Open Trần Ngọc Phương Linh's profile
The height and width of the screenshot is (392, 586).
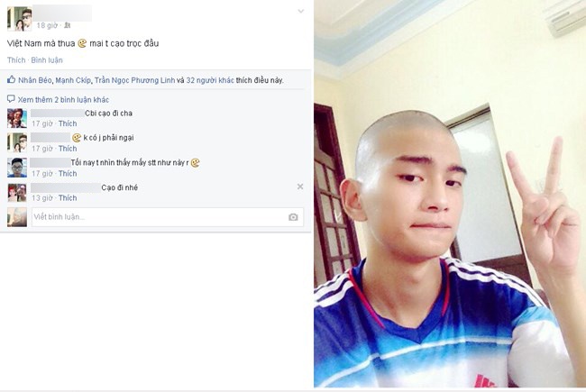coord(134,80)
